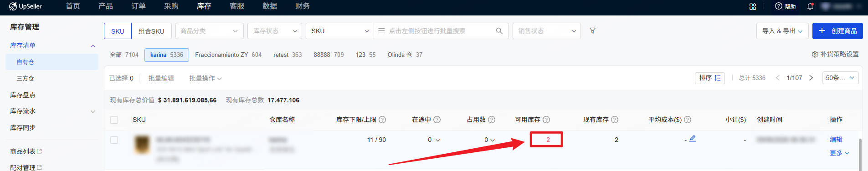The image size is (868, 171).
Task: Check the first product row checkbox
Action: tap(114, 140)
